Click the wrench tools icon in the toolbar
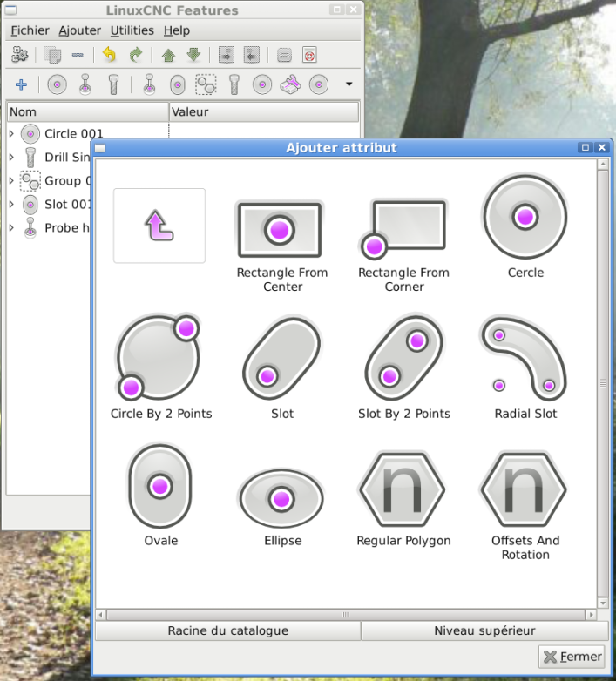Viewport: 616px width, 681px height. (x=291, y=84)
